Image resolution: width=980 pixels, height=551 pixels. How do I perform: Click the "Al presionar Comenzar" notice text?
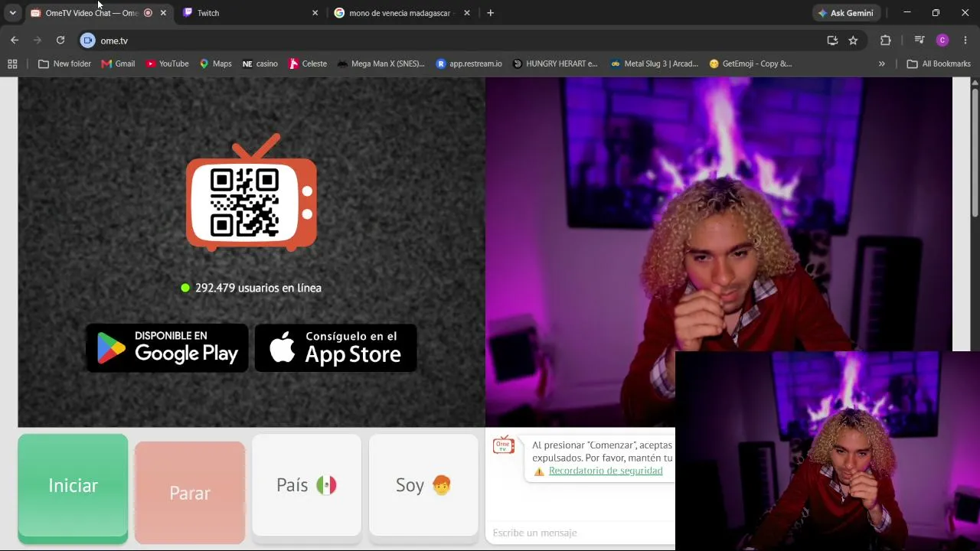pyautogui.click(x=603, y=452)
